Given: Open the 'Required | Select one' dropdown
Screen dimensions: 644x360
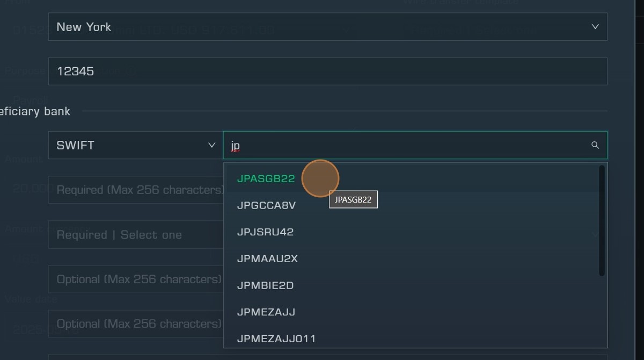Looking at the screenshot, I should click(x=134, y=235).
